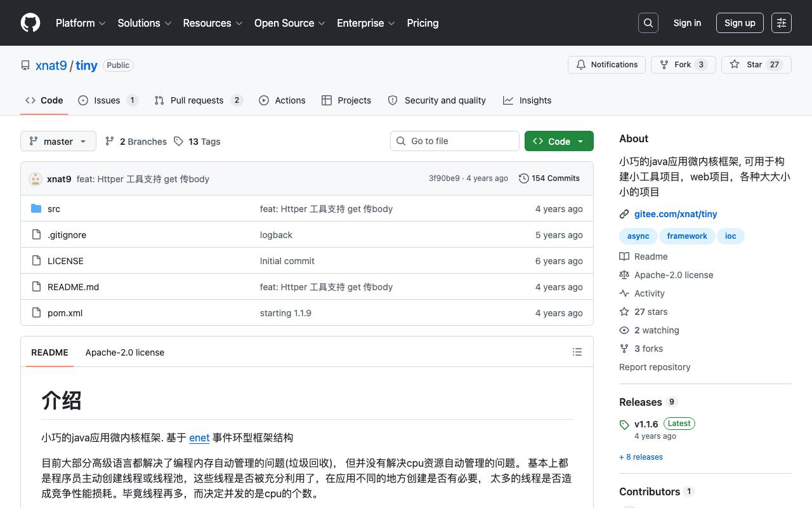Open the Projects tab
This screenshot has height=508, width=812.
tap(346, 100)
